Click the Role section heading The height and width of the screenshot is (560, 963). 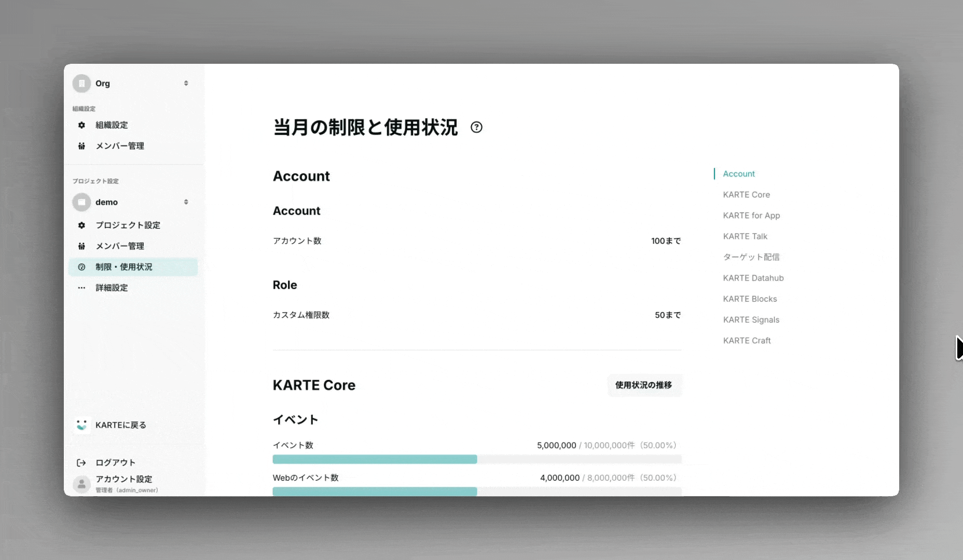tap(285, 285)
